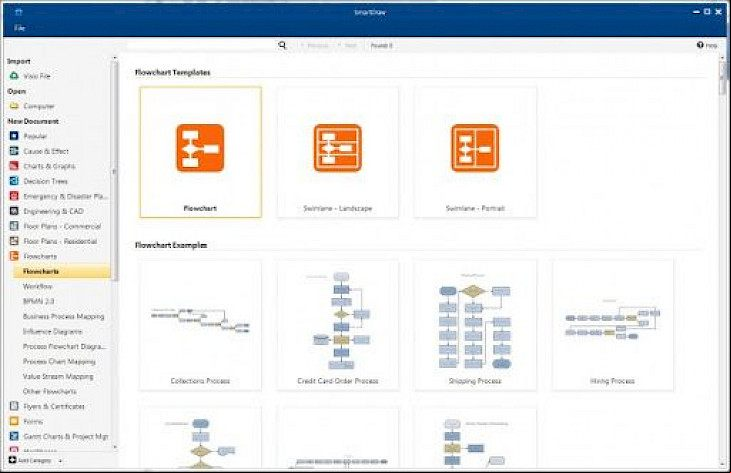The width and height of the screenshot is (731, 473).
Task: Select Process Flowchart Diagrams subcategory
Action: [x=64, y=346]
